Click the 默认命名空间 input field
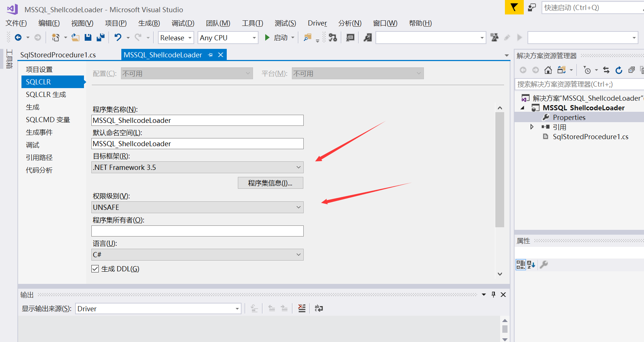 [x=198, y=144]
